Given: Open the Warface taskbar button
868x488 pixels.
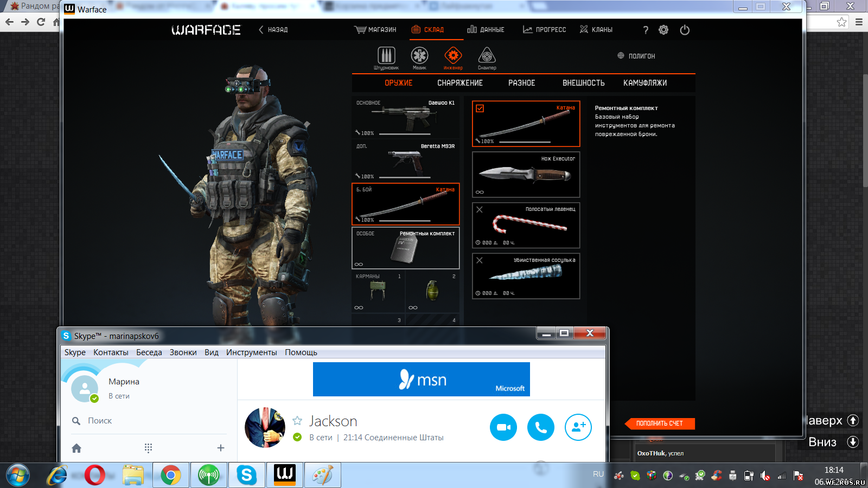Looking at the screenshot, I should (x=285, y=476).
